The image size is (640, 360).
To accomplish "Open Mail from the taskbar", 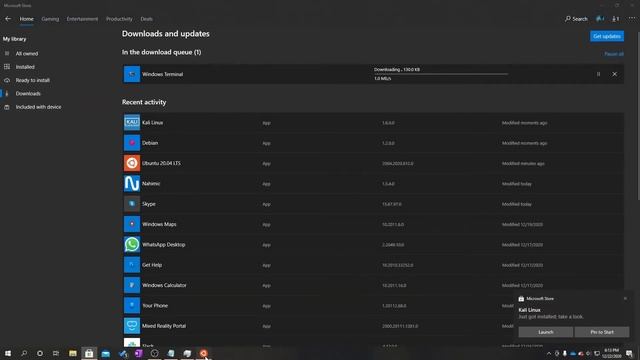I will (106, 353).
